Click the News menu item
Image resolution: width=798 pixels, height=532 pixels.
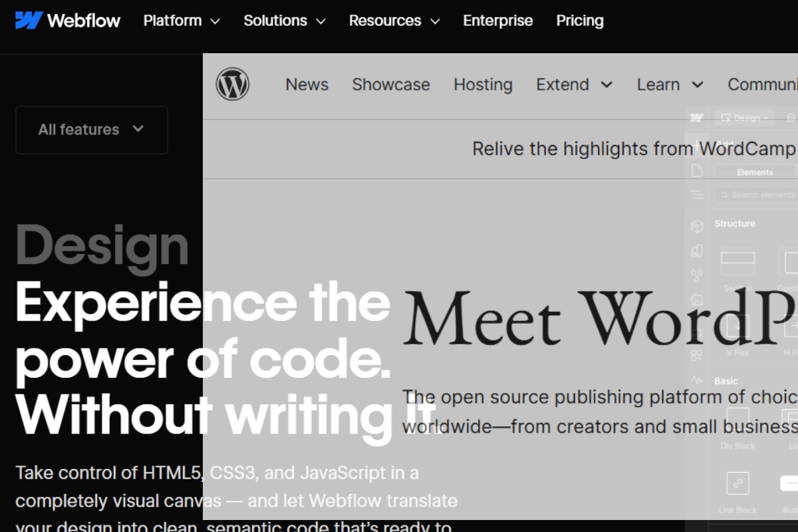click(x=307, y=84)
